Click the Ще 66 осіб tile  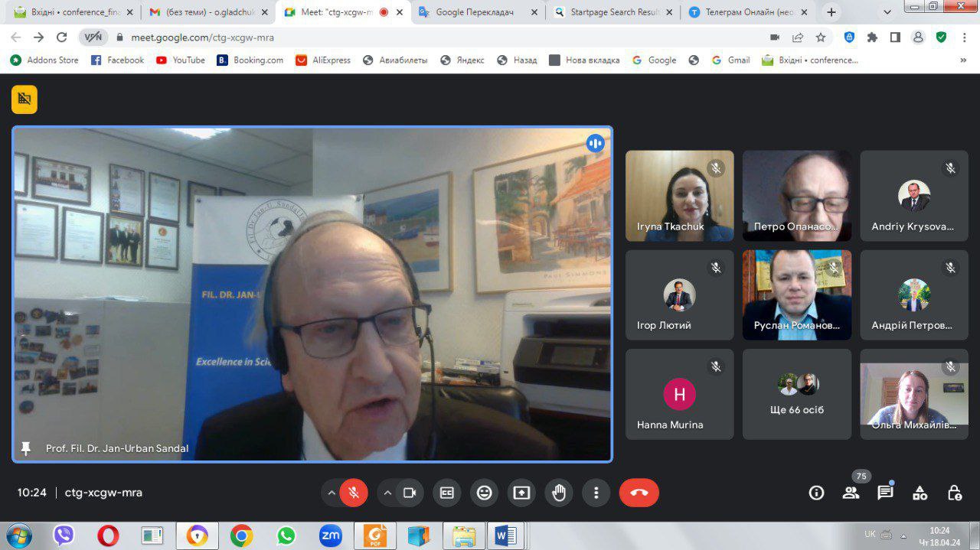click(x=796, y=394)
